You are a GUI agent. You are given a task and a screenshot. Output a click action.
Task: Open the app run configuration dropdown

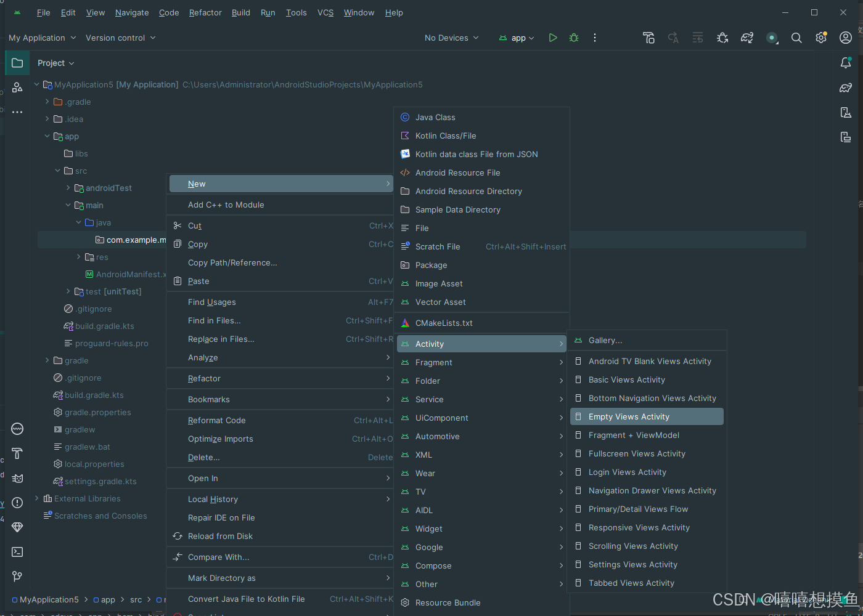(x=517, y=38)
